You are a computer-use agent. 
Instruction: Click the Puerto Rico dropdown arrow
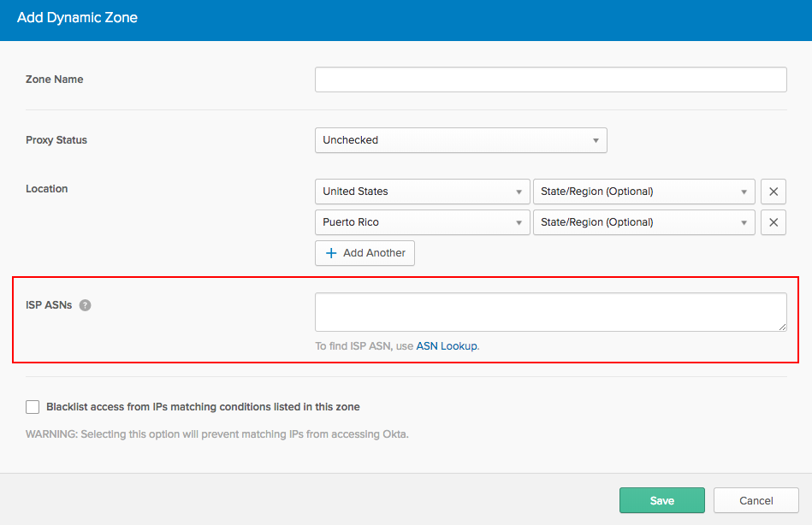[519, 222]
